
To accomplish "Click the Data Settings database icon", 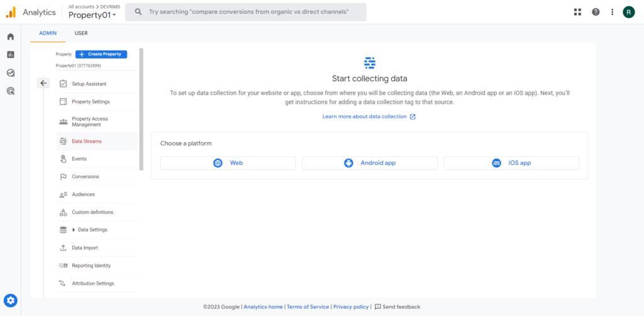I will coord(64,230).
